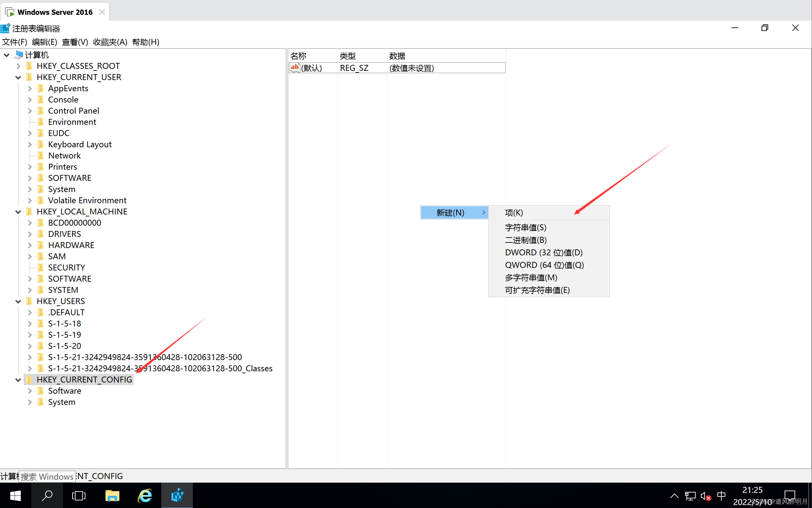Select 项(K) from context menu
Viewport: 812px width, 508px height.
(x=514, y=212)
